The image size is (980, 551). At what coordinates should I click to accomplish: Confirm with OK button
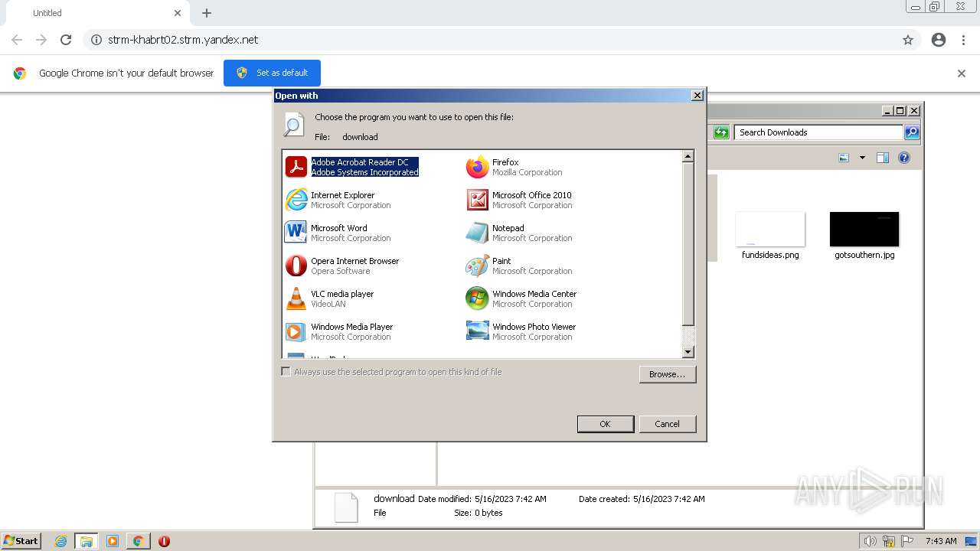tap(605, 424)
